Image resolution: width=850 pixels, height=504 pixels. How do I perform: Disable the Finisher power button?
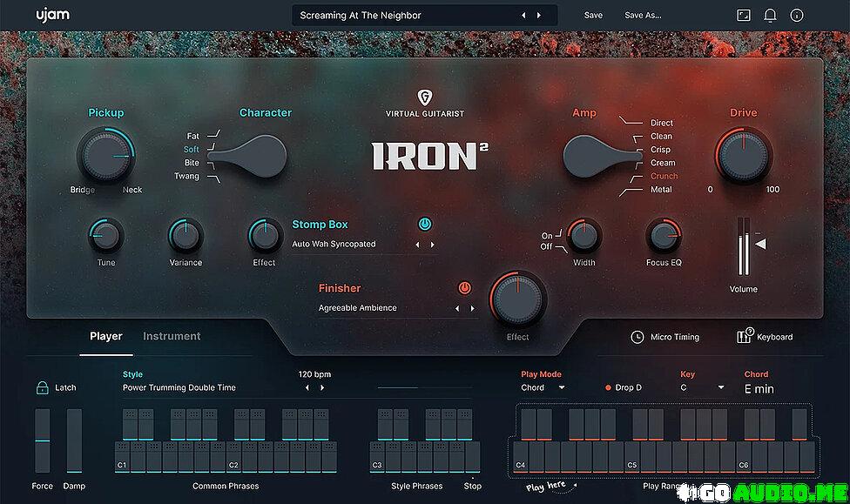(x=464, y=287)
